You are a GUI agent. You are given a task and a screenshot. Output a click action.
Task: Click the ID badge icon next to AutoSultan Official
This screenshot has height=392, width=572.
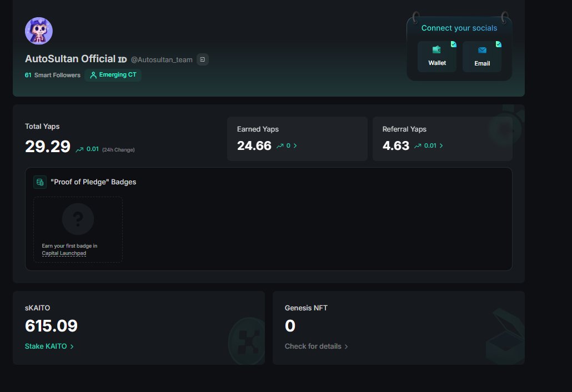click(x=122, y=60)
